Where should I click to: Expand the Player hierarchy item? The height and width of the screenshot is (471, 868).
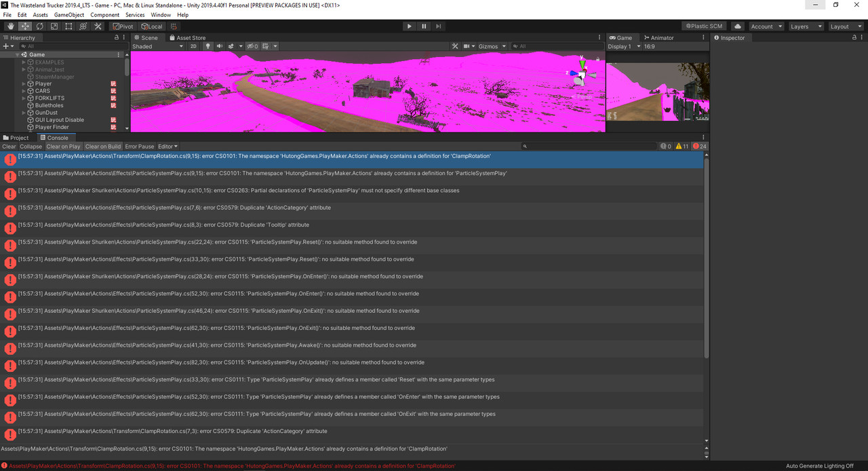click(x=24, y=84)
